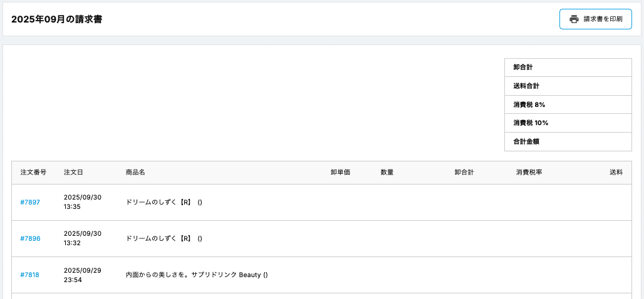Click the 消費税 10% summary row
The width and height of the screenshot is (644, 299).
click(568, 123)
